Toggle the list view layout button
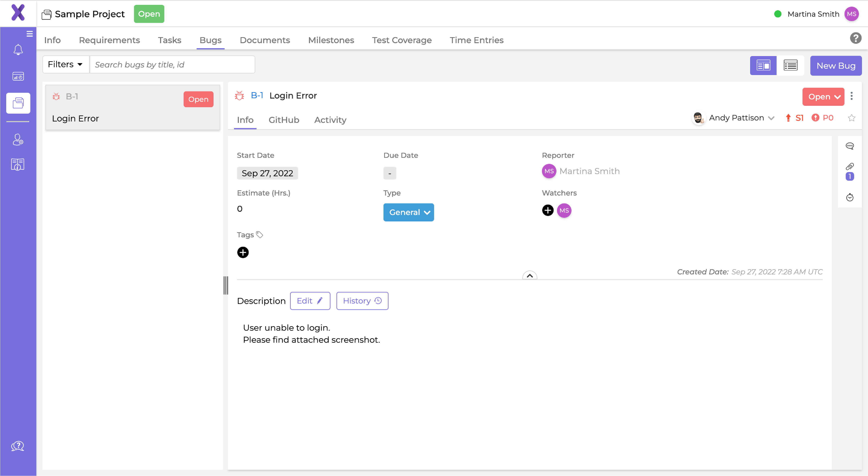 click(x=790, y=65)
